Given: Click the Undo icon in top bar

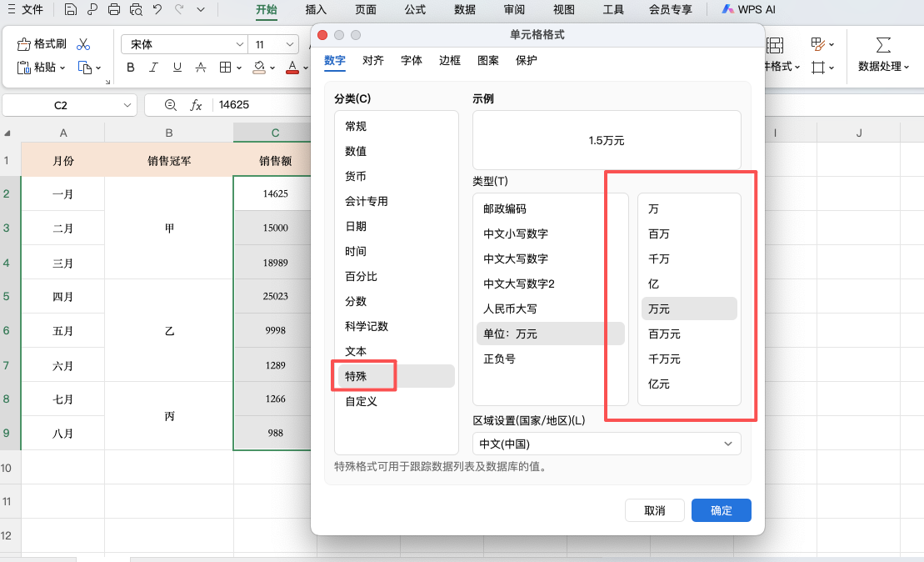Looking at the screenshot, I should click(x=157, y=9).
